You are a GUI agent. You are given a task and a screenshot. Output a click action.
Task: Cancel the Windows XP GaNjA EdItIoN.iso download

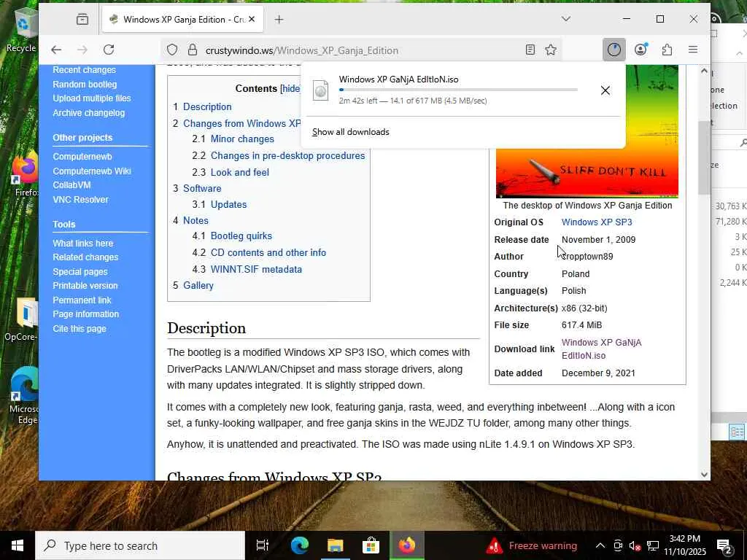(605, 90)
